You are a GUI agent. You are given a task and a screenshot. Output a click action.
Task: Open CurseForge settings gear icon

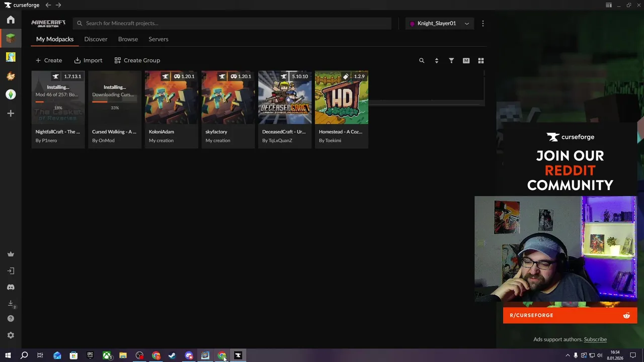(x=11, y=335)
